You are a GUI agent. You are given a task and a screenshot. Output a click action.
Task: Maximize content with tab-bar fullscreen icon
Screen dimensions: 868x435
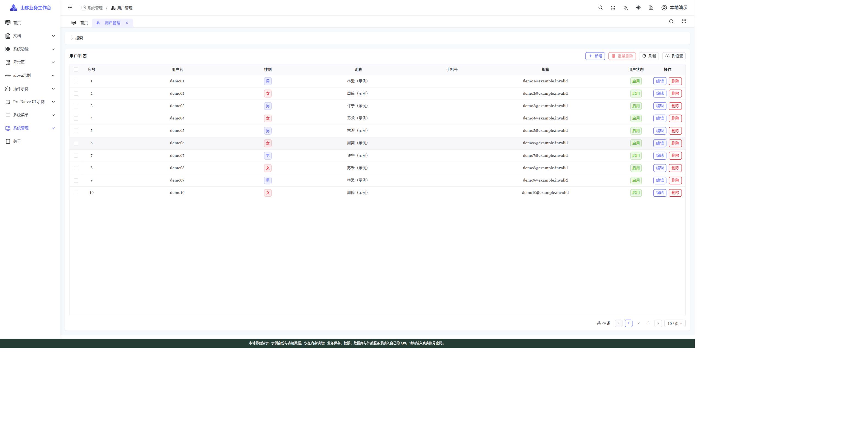click(x=684, y=21)
